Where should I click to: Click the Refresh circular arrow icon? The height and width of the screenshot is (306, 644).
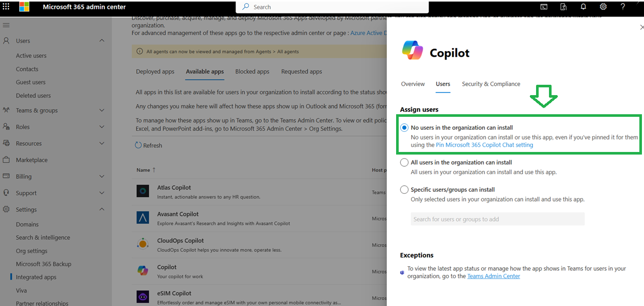tap(138, 145)
